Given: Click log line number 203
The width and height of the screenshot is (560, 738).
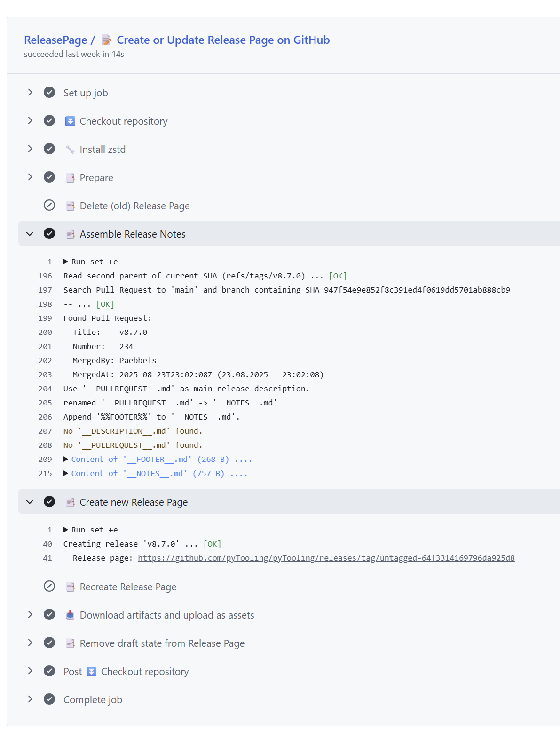Looking at the screenshot, I should point(45,375).
